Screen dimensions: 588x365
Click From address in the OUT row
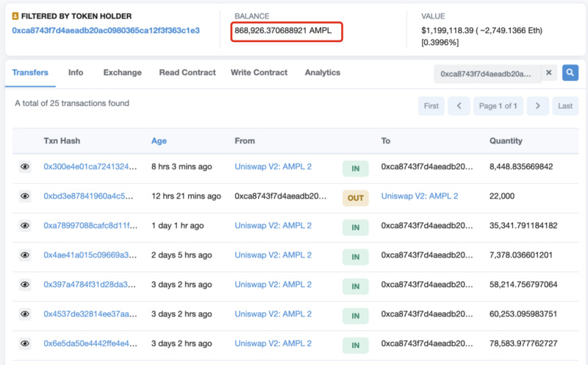(x=281, y=196)
